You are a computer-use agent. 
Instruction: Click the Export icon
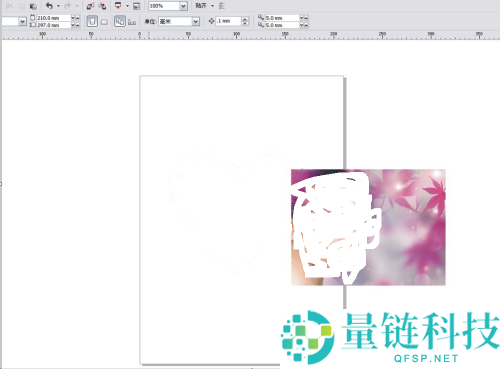102,6
